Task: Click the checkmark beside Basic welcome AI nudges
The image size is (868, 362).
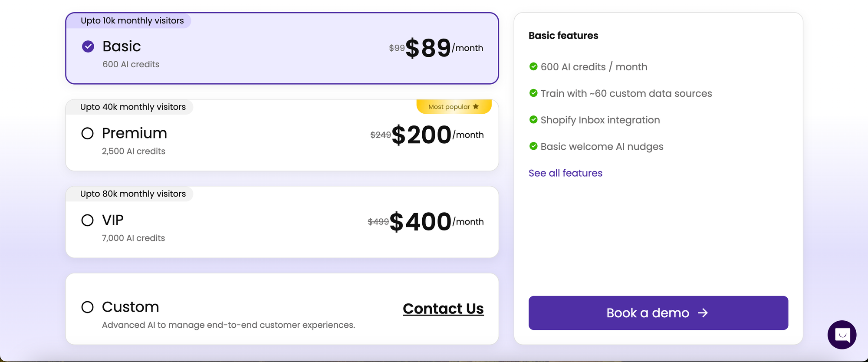Action: [x=533, y=146]
